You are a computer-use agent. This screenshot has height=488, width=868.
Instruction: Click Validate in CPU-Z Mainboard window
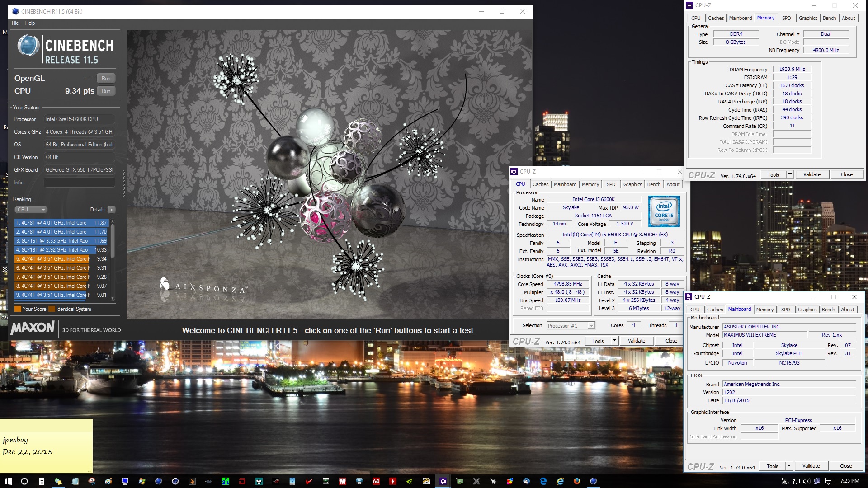[x=811, y=466]
